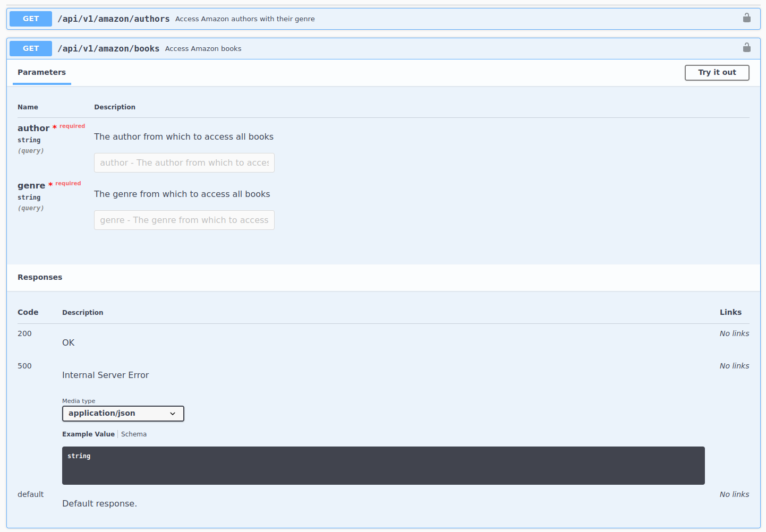Click the 'Access Amazon books' summary text
Image resolution: width=766 pixels, height=532 pixels.
point(203,48)
